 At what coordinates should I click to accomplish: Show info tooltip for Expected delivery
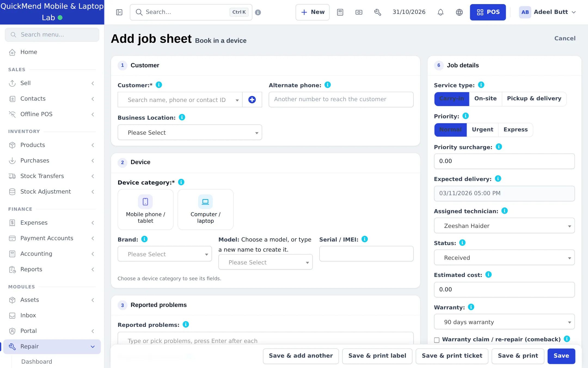[498, 179]
